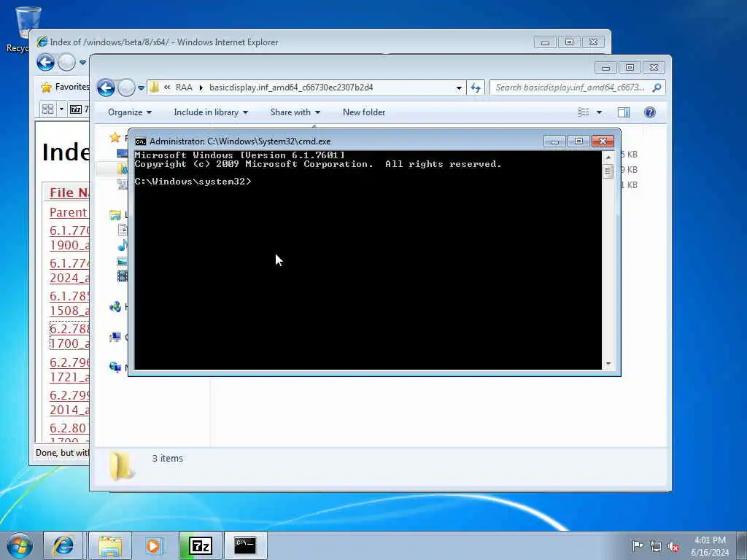
Task: Click the Windows Explorer taskbar button
Action: [110, 545]
